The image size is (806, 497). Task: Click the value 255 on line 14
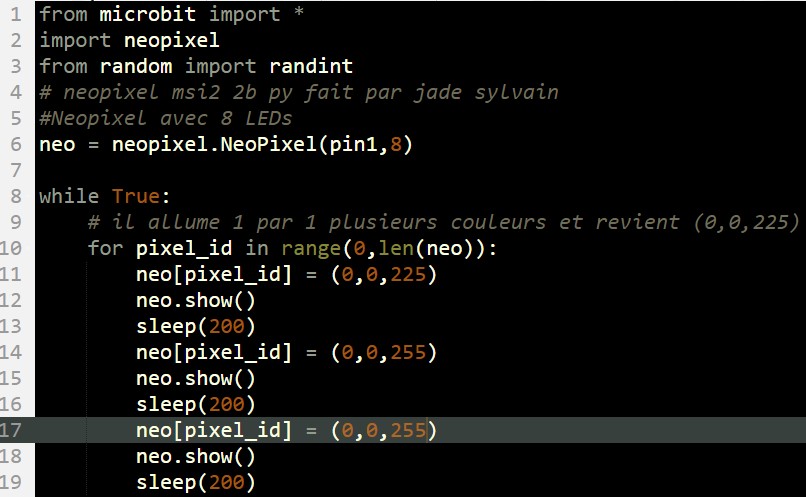408,353
